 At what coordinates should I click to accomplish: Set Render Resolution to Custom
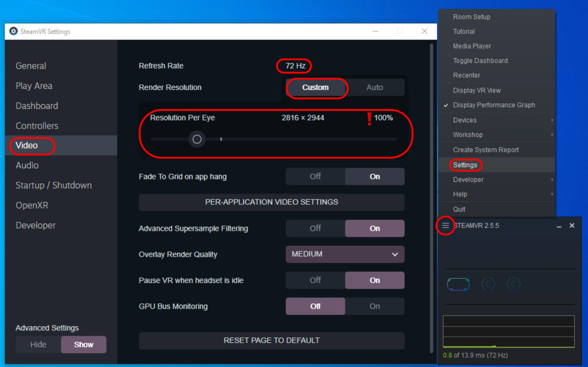[316, 87]
